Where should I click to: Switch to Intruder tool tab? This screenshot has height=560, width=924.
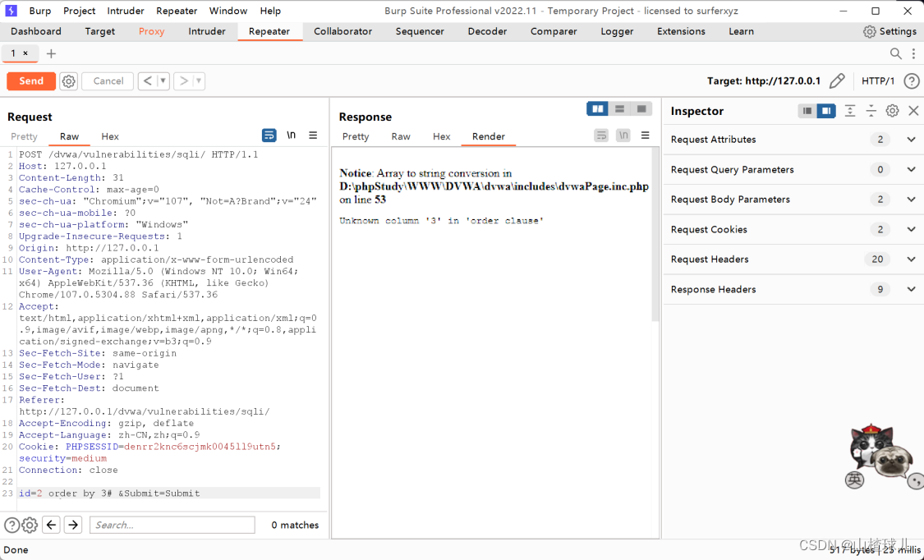[207, 32]
